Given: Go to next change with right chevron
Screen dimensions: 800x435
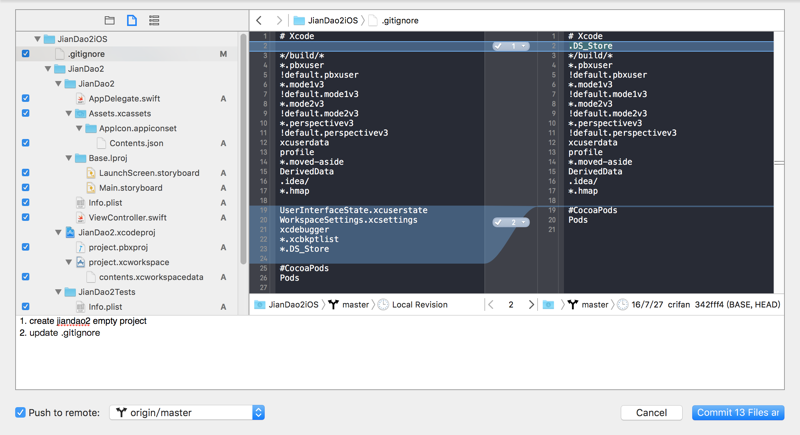Looking at the screenshot, I should coord(531,304).
